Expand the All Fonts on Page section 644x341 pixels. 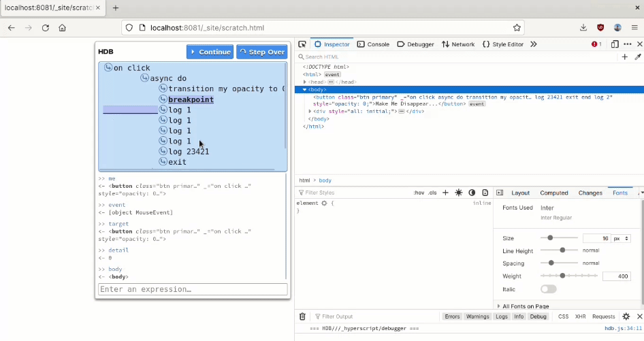pos(524,306)
